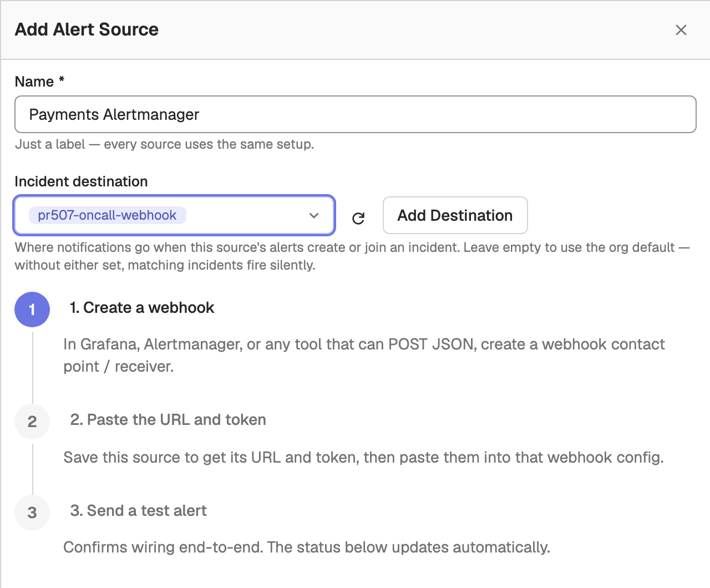
Task: Click step 2 circle indicator
Action: (x=32, y=422)
